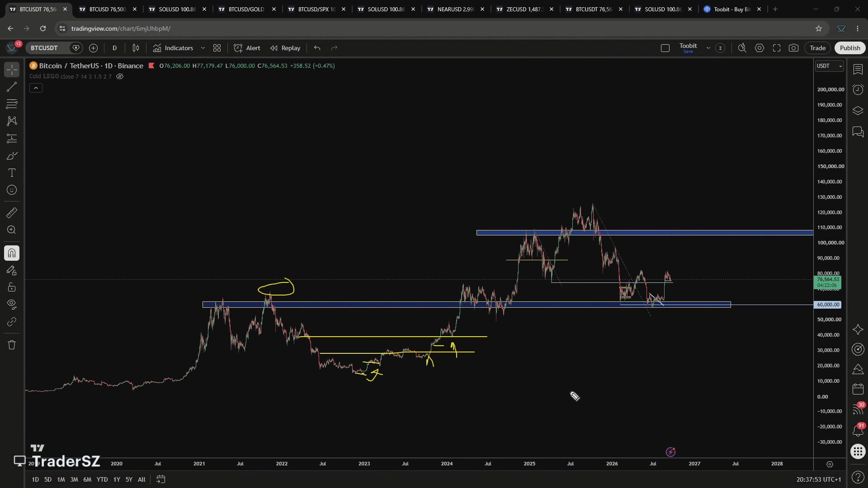Open the emoji icons tool
Screen dimensions: 868x488
click(12, 190)
